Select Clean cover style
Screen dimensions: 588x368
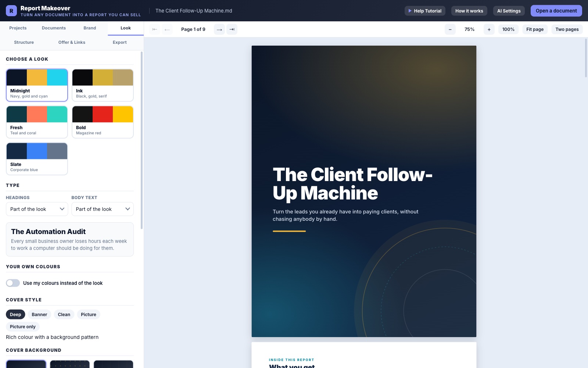pyautogui.click(x=64, y=315)
